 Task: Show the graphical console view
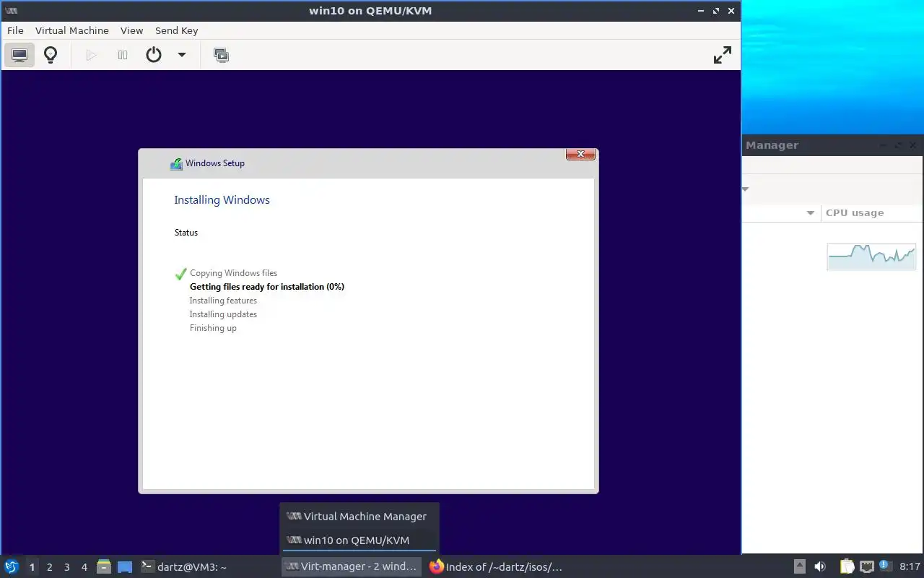(19, 55)
